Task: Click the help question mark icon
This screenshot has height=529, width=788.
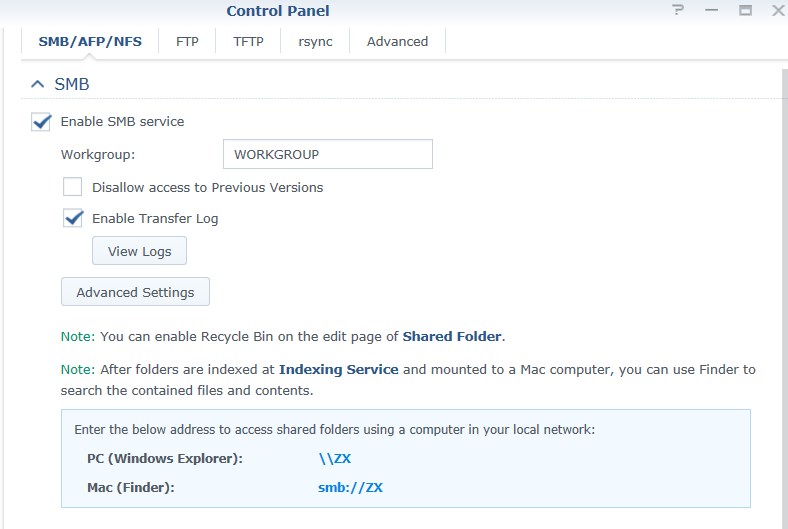Action: (x=678, y=10)
